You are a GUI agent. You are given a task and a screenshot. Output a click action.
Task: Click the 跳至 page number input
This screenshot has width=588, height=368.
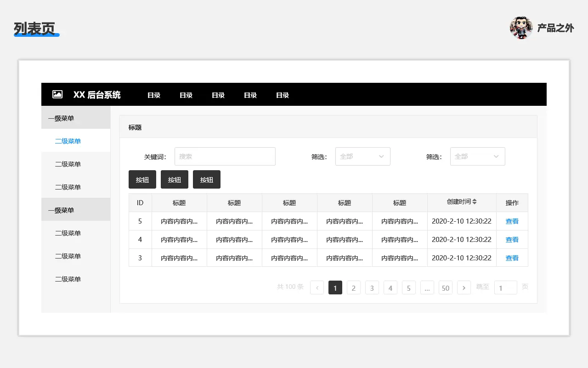(505, 288)
